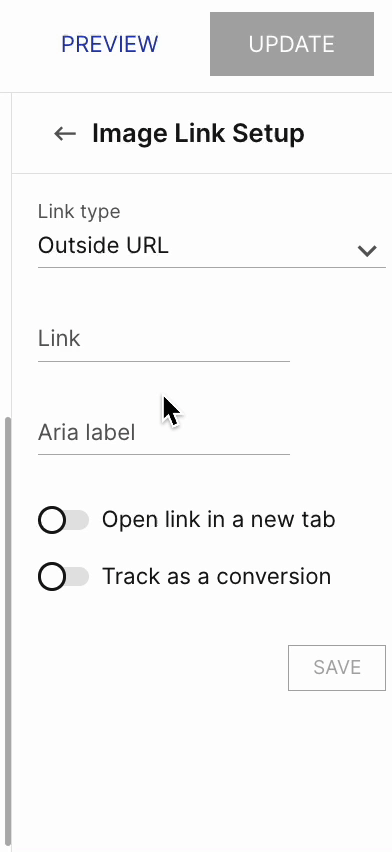The height and width of the screenshot is (852, 392).
Task: Click the 'Track as a conversion' label text
Action: click(216, 576)
